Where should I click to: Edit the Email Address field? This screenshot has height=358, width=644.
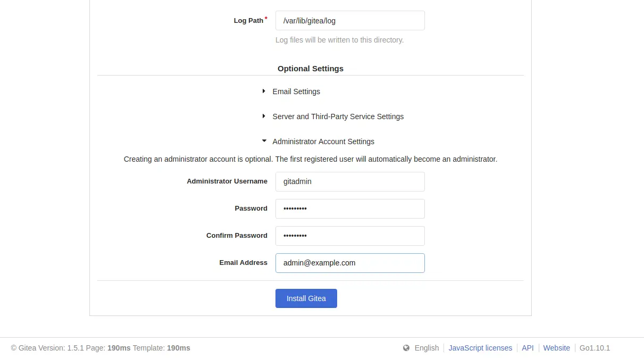(x=350, y=263)
